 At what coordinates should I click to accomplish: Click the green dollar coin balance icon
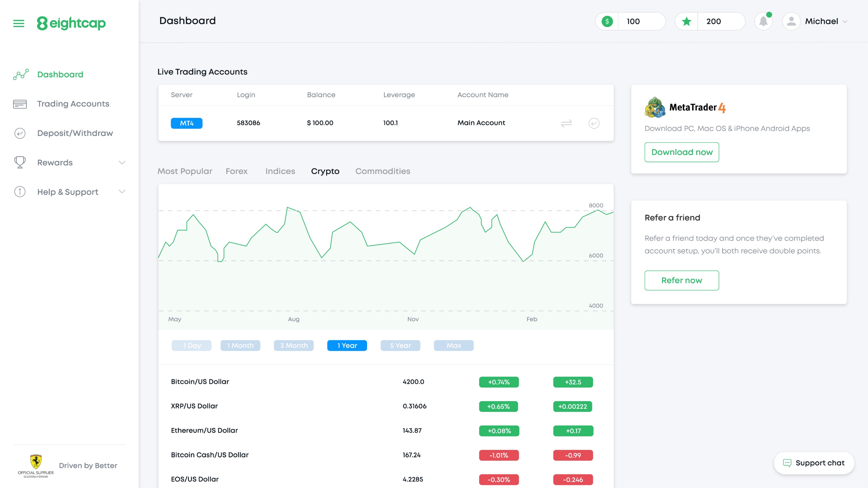tap(607, 21)
